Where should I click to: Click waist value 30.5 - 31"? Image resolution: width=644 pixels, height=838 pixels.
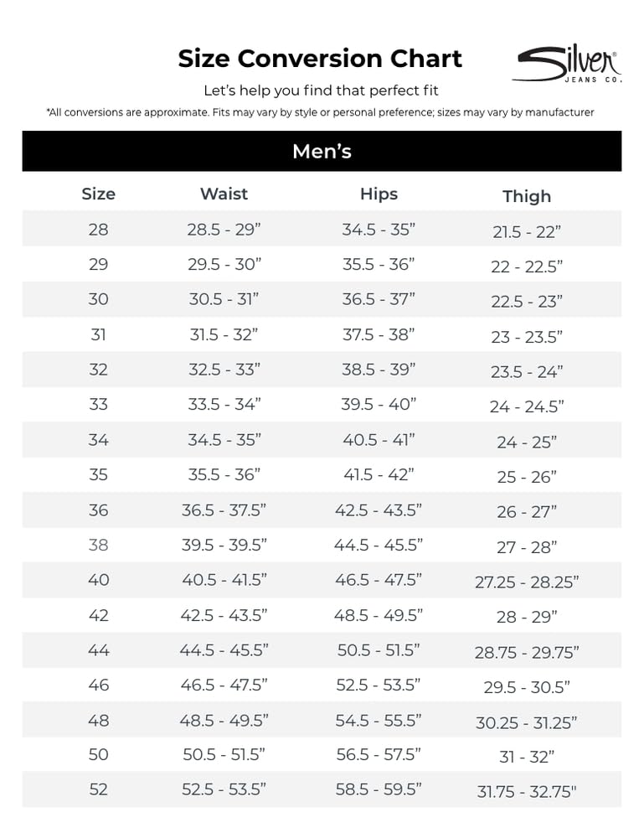pos(224,299)
